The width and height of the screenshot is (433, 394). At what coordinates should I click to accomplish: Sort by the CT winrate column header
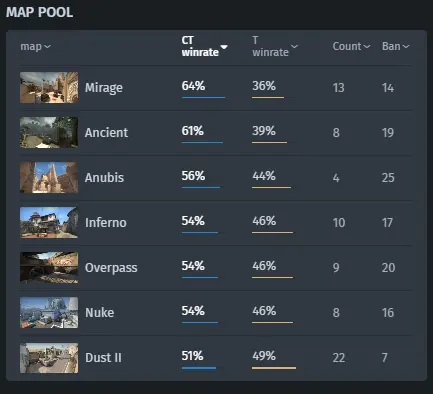(x=204, y=46)
